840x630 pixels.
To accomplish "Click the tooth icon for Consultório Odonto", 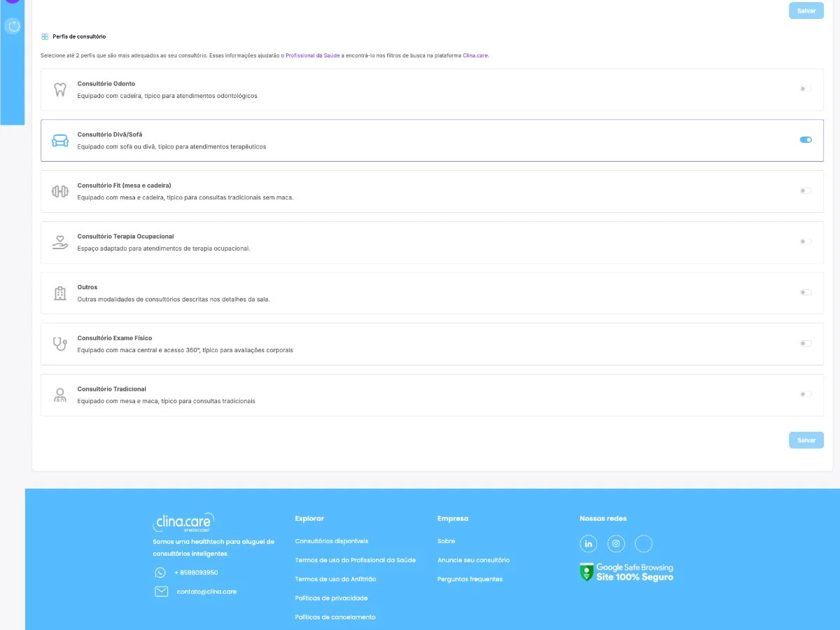I will click(x=60, y=90).
